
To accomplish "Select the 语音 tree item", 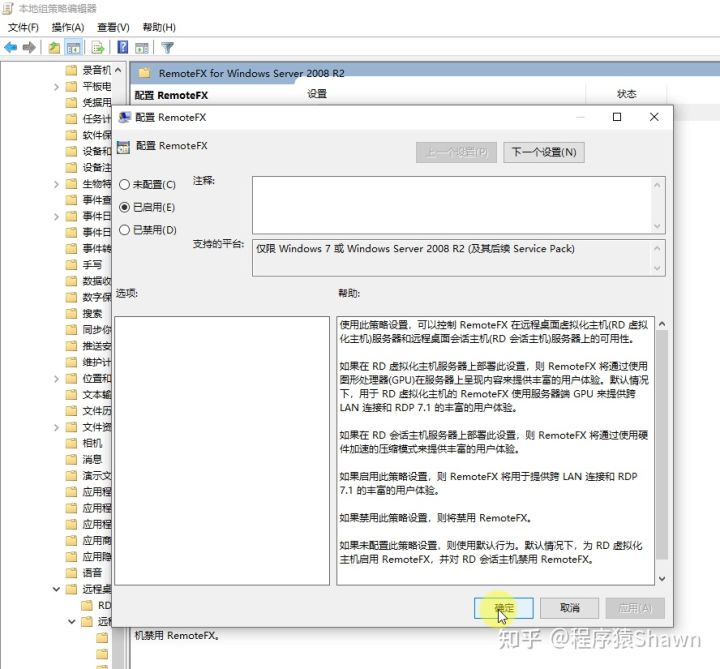I will tap(92, 573).
